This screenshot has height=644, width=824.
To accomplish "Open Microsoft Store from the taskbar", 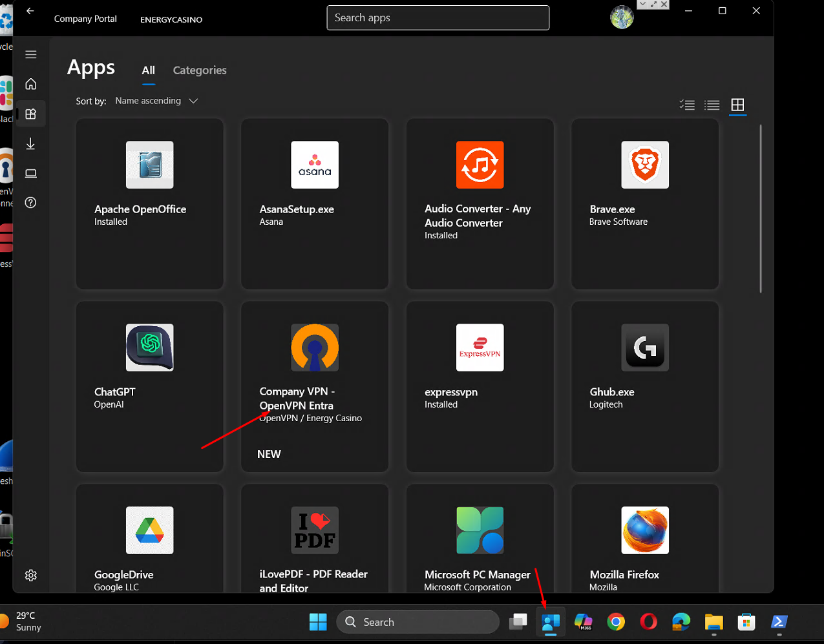I will click(746, 622).
